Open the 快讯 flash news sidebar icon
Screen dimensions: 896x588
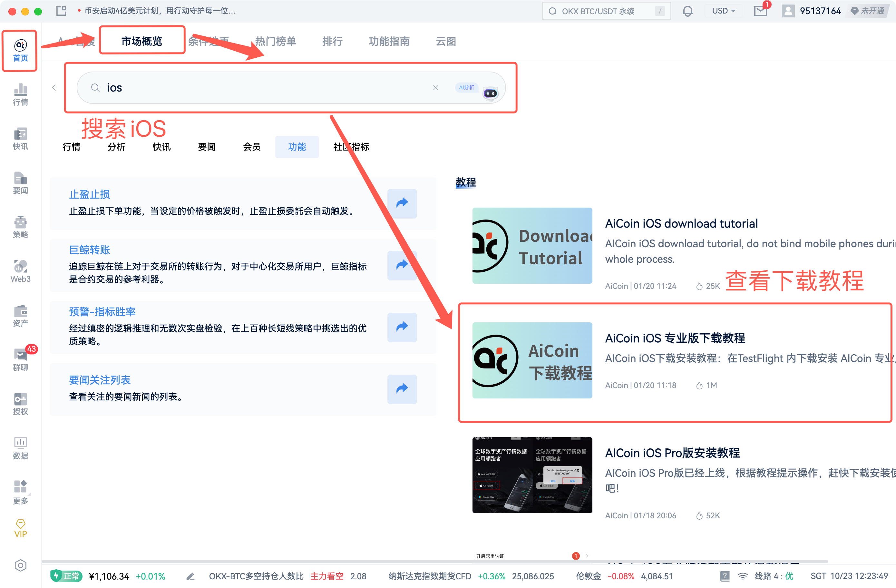point(20,139)
